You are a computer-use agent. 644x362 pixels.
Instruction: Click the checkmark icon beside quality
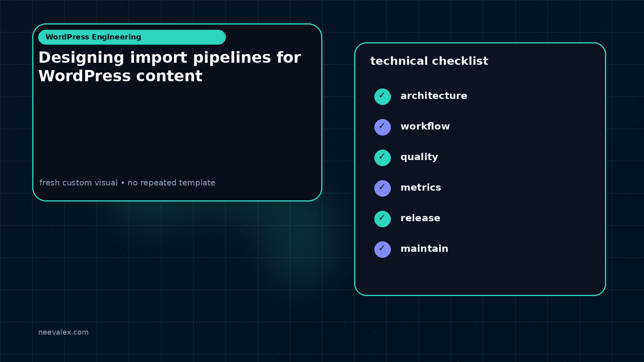(x=382, y=158)
